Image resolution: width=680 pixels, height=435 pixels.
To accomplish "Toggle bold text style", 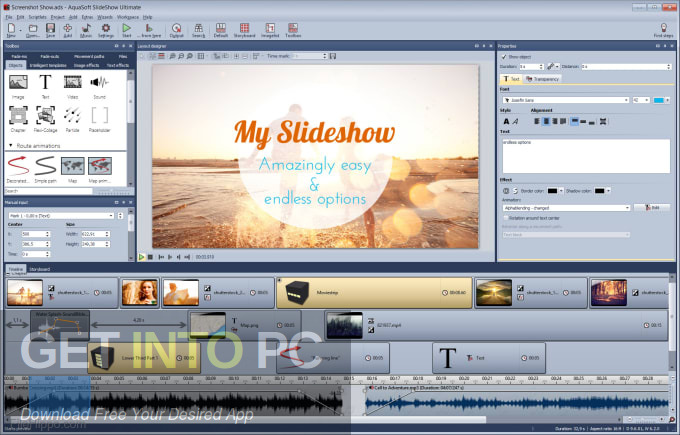I will pyautogui.click(x=506, y=121).
